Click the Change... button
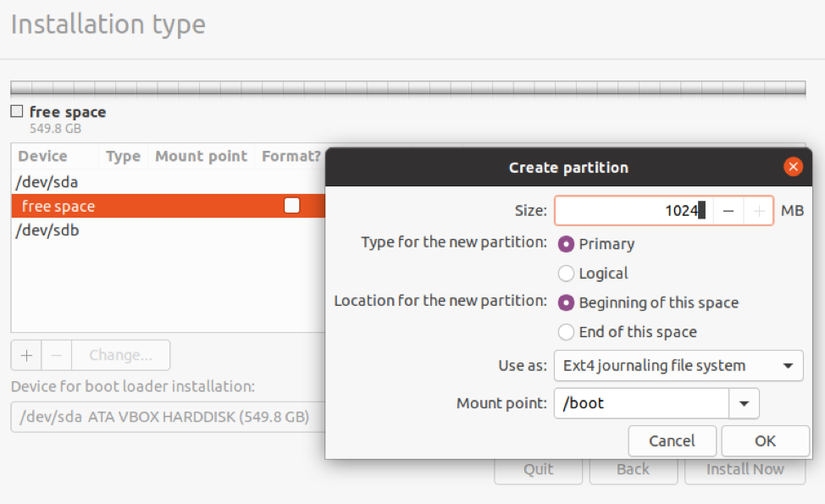This screenshot has width=825, height=504. tap(120, 355)
